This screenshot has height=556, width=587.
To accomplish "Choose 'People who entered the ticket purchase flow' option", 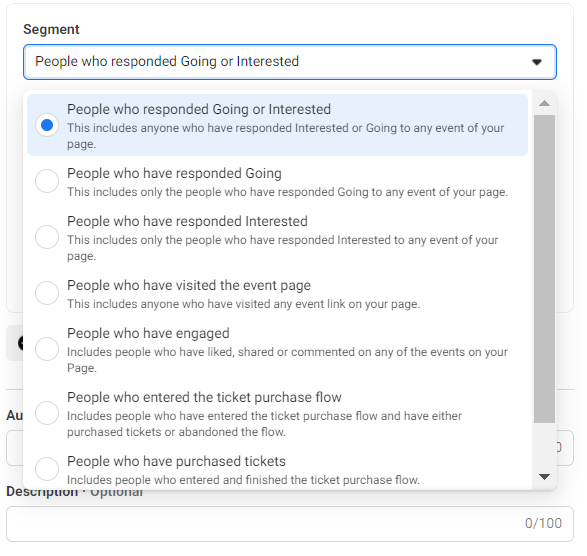I will tap(204, 397).
